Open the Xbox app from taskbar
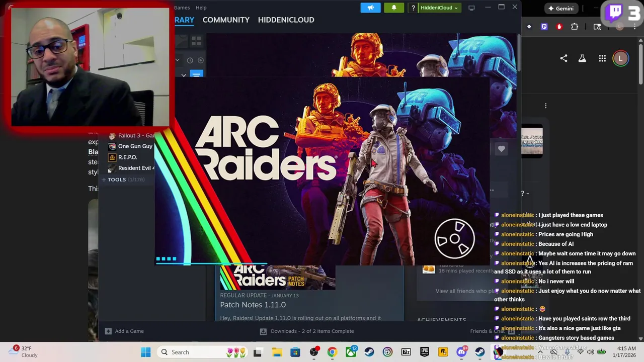Viewport: 644px width, 362px height. click(x=351, y=352)
